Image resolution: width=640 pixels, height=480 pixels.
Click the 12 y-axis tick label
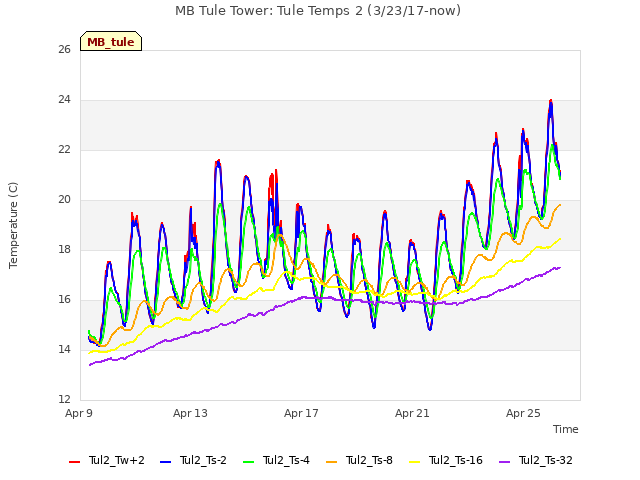tap(64, 400)
